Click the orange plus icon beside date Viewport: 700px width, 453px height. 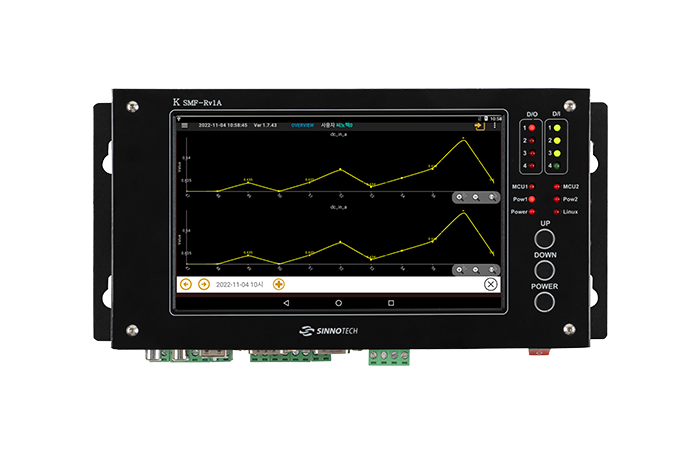coord(279,284)
